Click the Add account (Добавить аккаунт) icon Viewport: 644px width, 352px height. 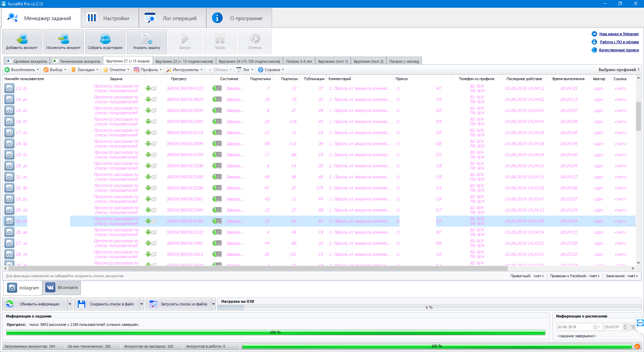coord(22,39)
